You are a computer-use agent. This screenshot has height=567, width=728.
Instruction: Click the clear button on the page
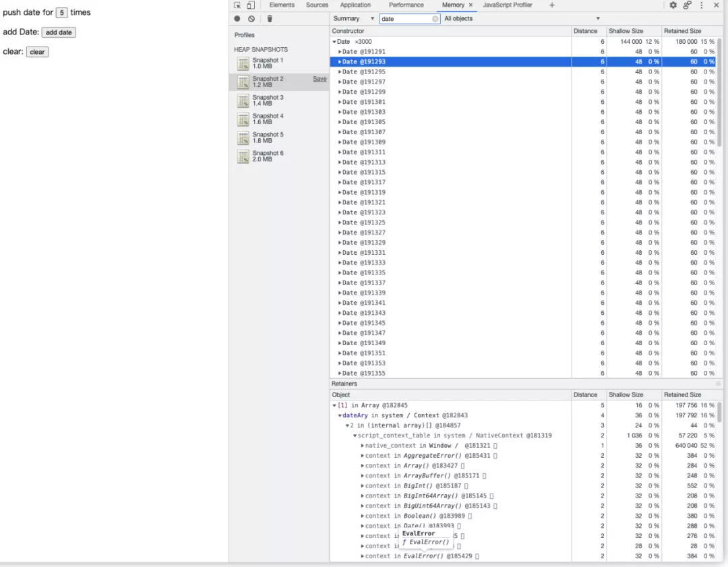click(x=37, y=52)
